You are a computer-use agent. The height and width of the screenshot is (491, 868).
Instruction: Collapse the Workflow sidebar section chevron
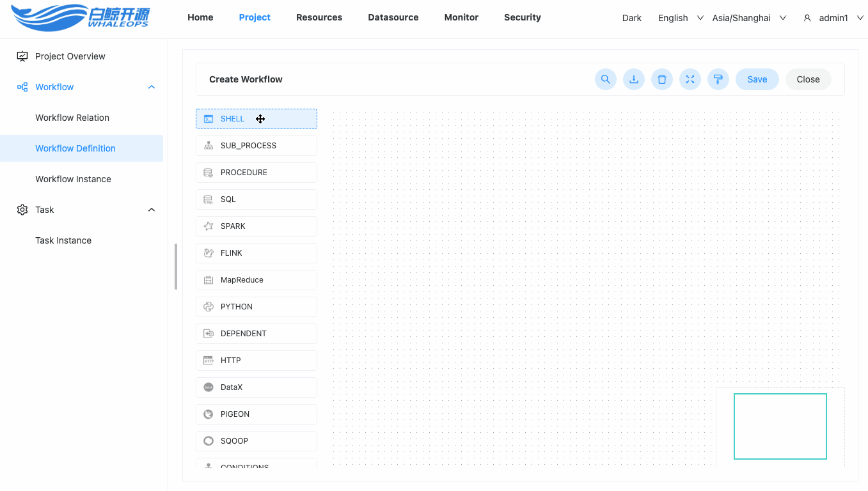point(152,87)
